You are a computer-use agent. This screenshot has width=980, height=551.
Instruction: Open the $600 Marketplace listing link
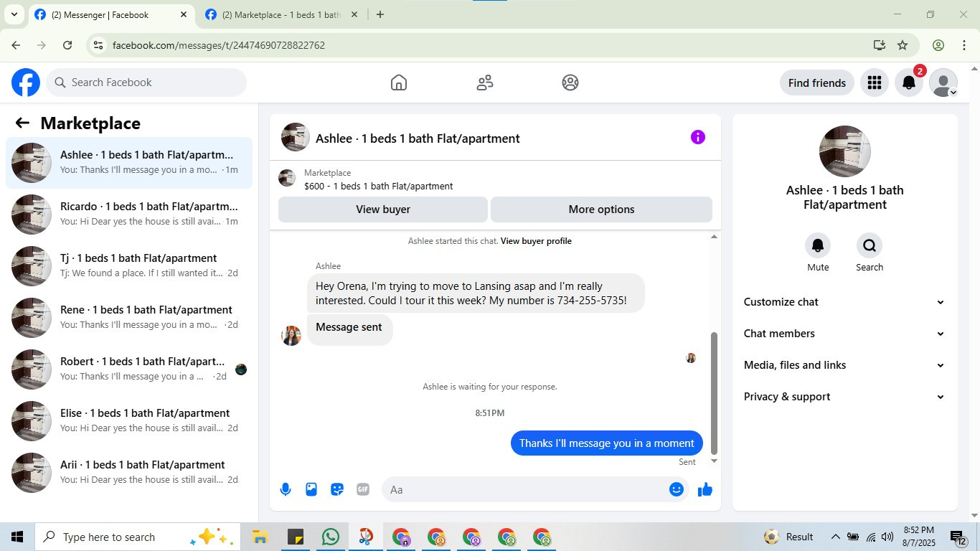[378, 187]
